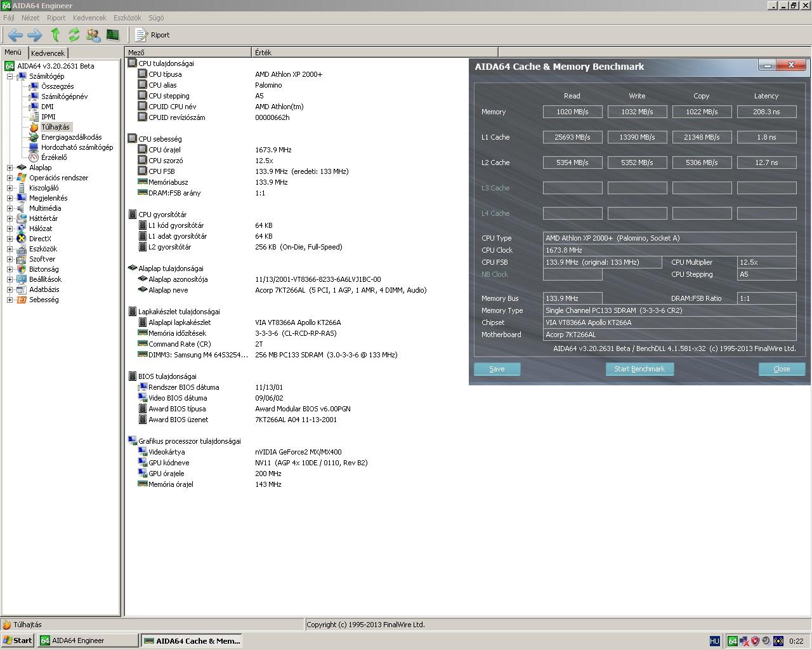Click the Mező column header

188,53
